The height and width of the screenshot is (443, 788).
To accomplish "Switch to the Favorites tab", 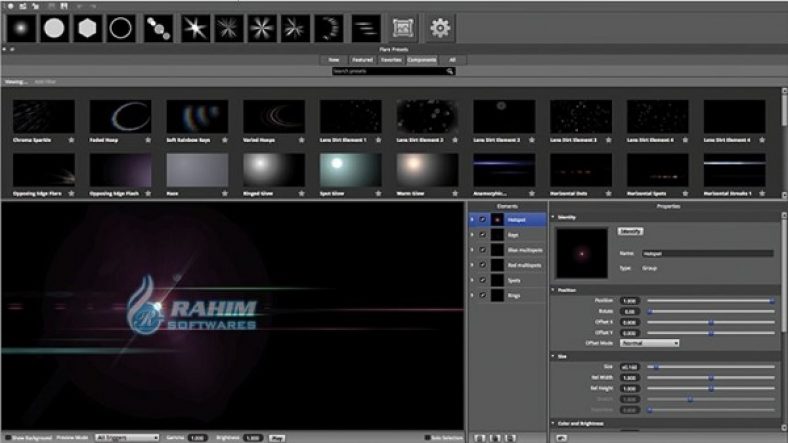I will pos(391,60).
